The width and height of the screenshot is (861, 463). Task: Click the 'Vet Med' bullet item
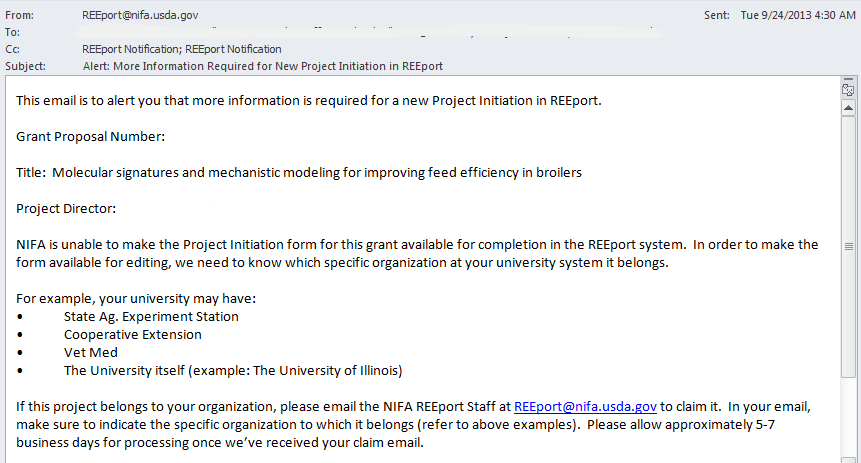coord(91,353)
